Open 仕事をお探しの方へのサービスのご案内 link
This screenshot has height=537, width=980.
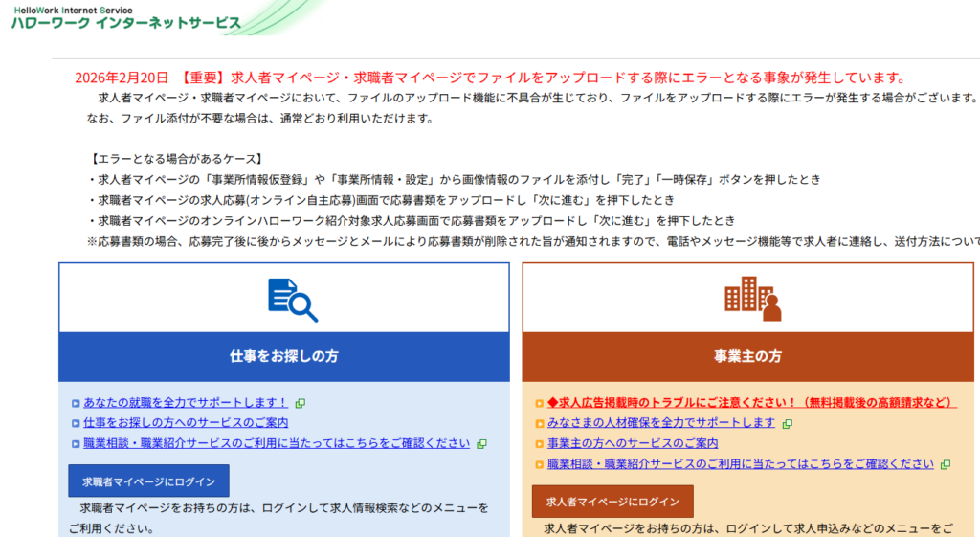click(186, 422)
